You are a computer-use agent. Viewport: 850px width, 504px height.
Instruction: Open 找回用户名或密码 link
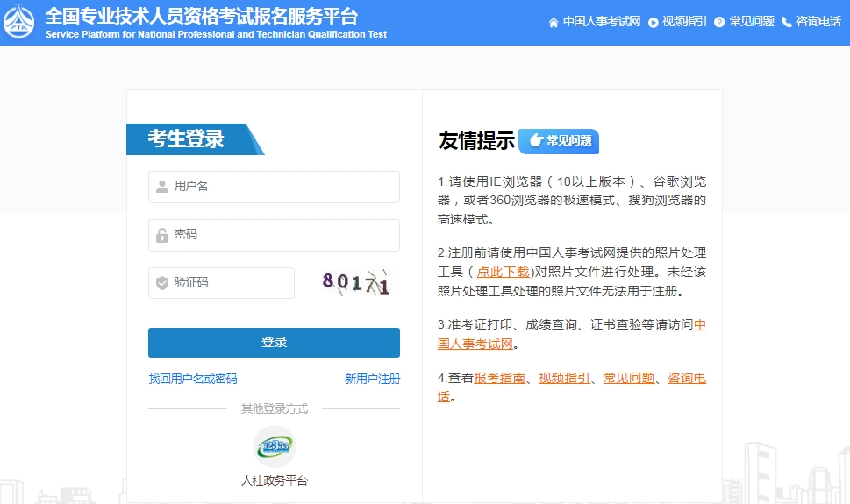click(x=193, y=379)
